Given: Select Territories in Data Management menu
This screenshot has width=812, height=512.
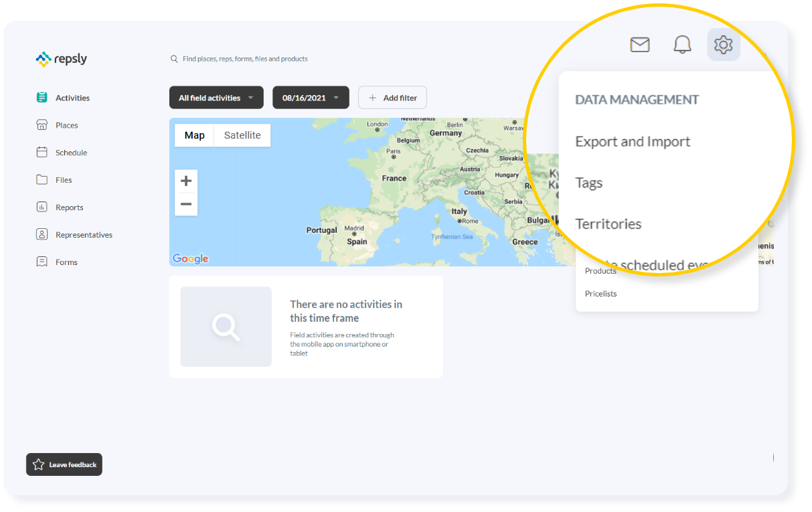Looking at the screenshot, I should coord(608,224).
